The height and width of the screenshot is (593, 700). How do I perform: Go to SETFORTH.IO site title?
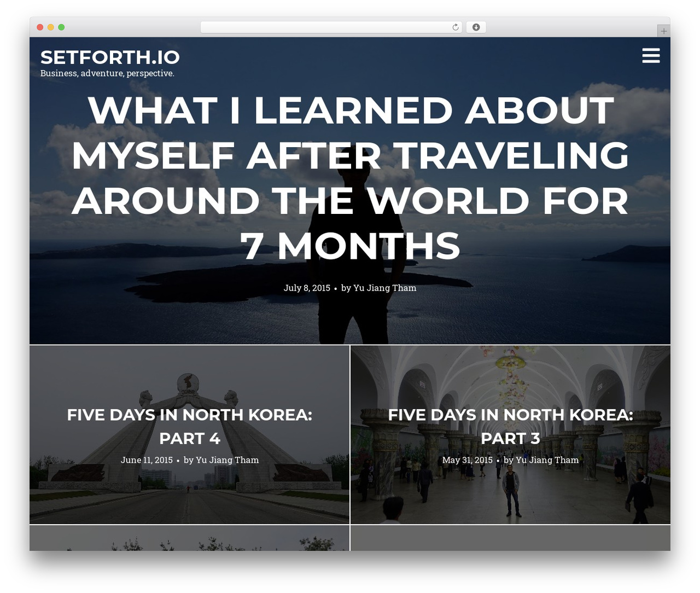[110, 57]
